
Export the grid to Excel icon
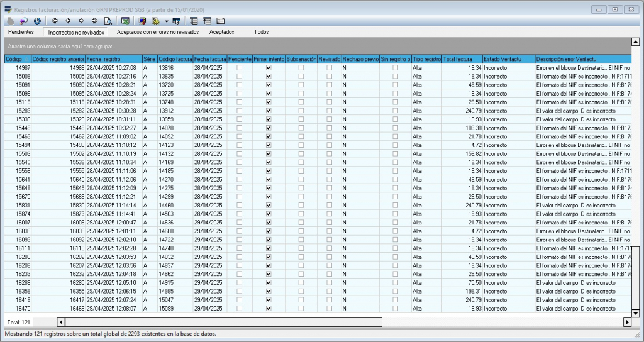click(x=125, y=21)
